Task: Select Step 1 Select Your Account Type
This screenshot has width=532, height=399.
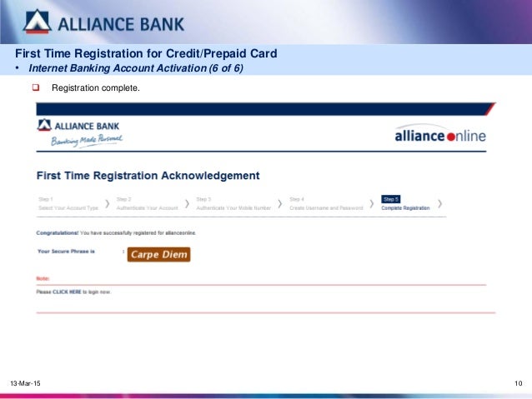Action: tap(68, 204)
